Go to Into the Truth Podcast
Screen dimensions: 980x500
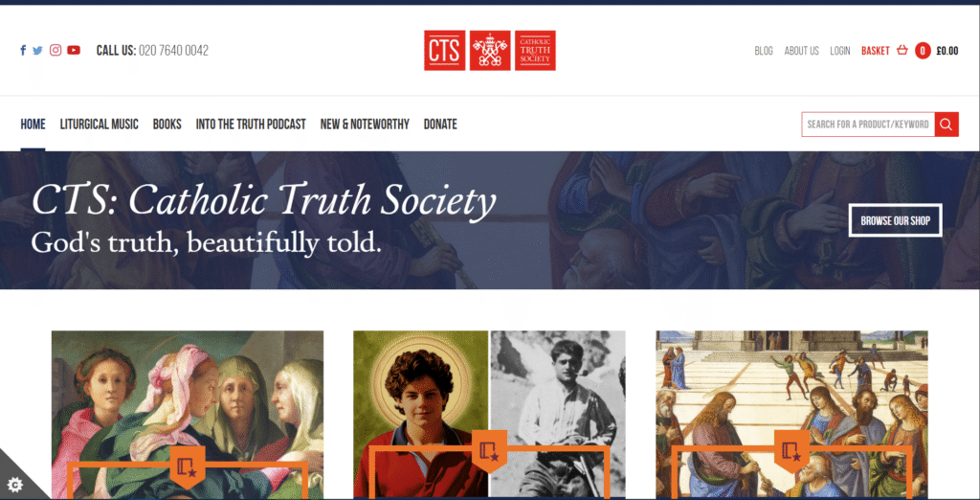pos(251,124)
